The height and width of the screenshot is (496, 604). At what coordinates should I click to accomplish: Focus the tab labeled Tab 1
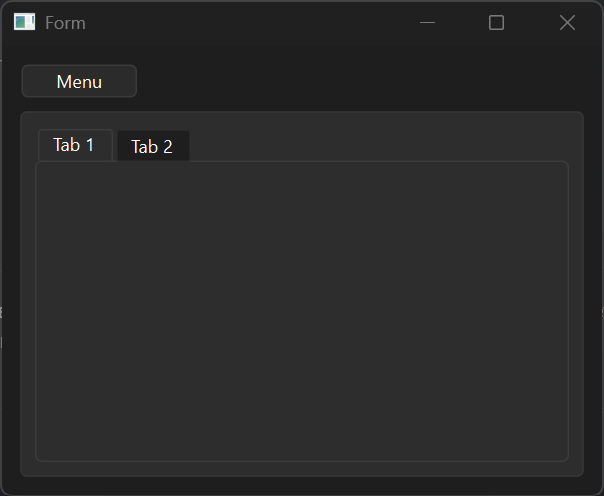point(74,145)
